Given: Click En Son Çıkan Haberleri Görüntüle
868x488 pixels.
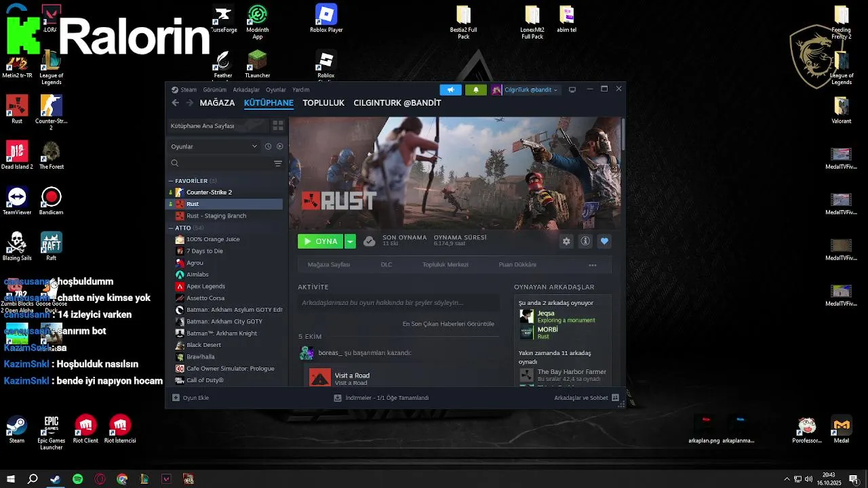Looking at the screenshot, I should coord(448,324).
